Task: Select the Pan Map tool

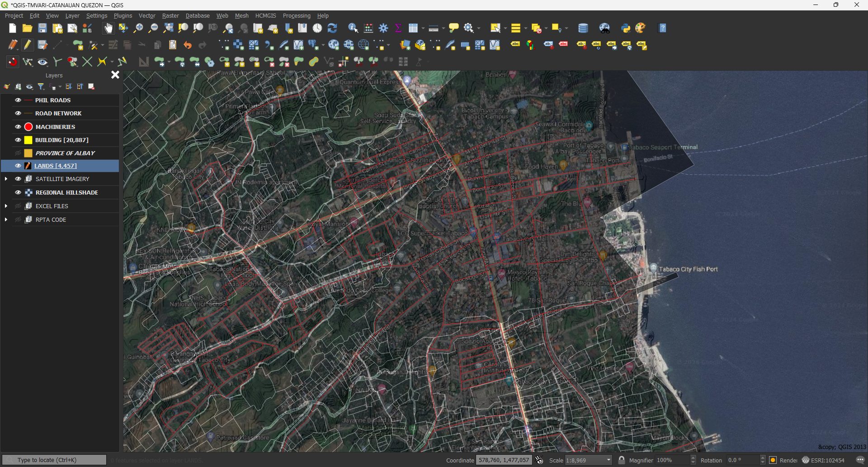Action: pyautogui.click(x=108, y=28)
